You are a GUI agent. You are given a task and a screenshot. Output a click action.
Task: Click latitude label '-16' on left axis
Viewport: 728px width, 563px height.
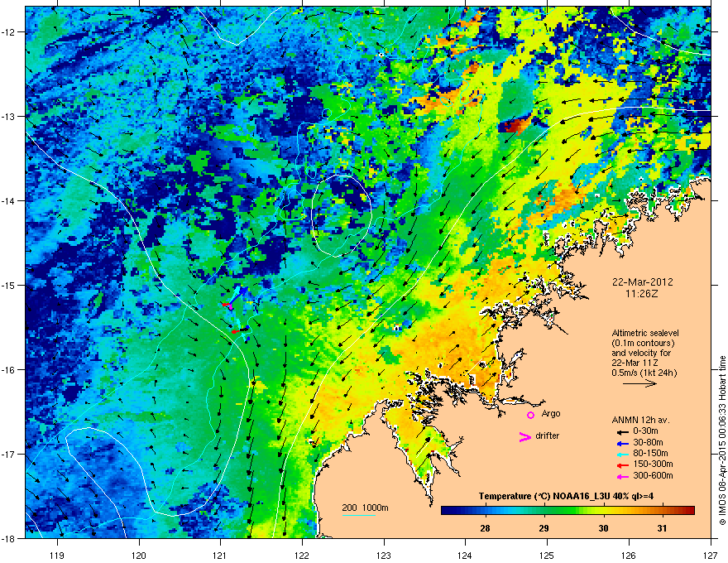click(9, 370)
